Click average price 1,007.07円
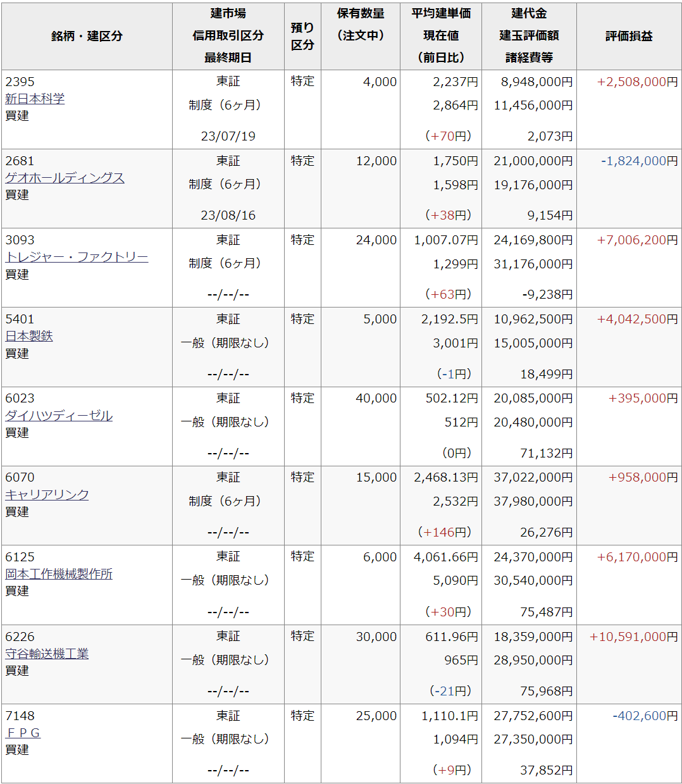The width and height of the screenshot is (682, 784). click(x=446, y=240)
